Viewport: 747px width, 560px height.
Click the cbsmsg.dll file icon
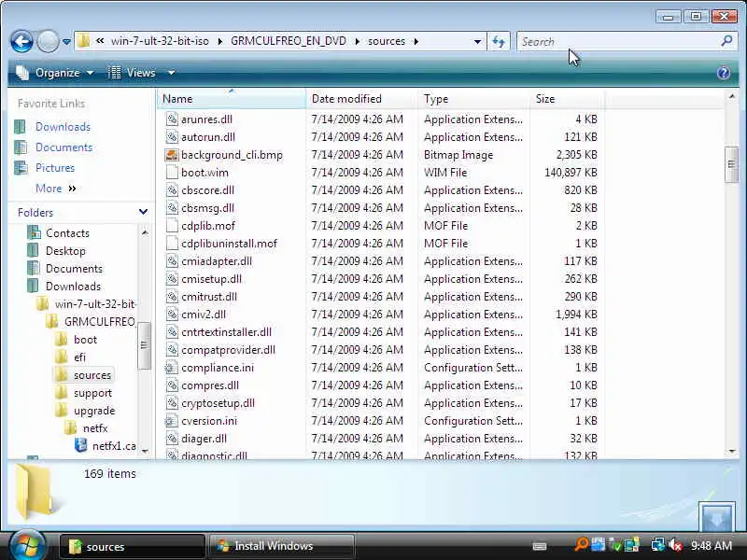172,208
